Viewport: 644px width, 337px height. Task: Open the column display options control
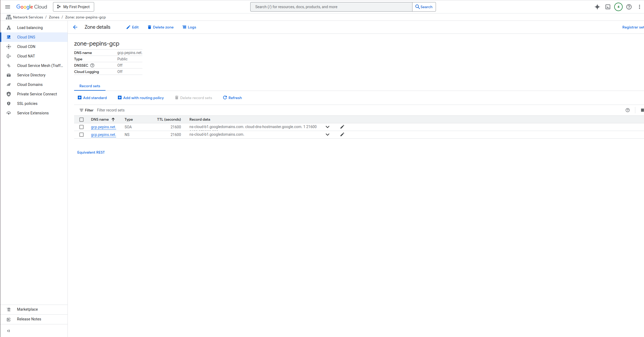click(x=642, y=110)
